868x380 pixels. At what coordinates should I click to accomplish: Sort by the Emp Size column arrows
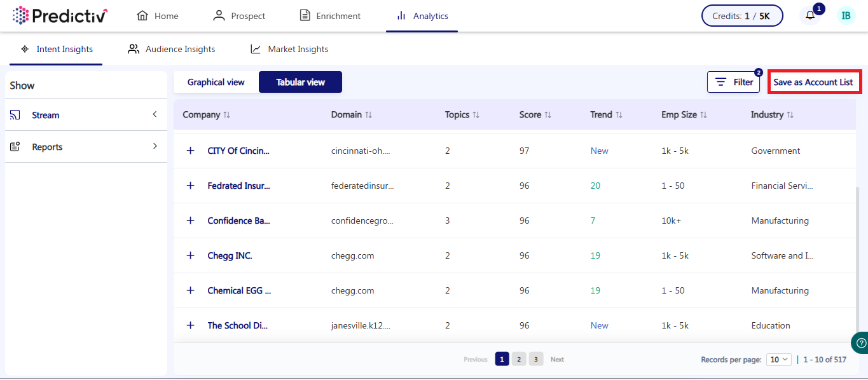pos(703,115)
